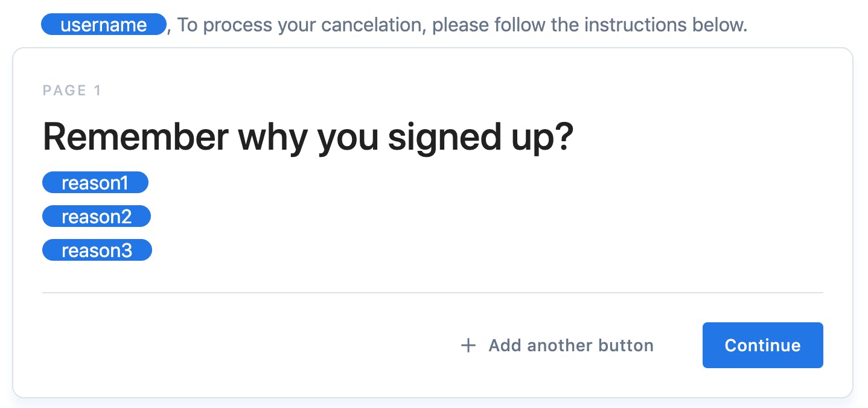Select the username variable tag

point(103,25)
